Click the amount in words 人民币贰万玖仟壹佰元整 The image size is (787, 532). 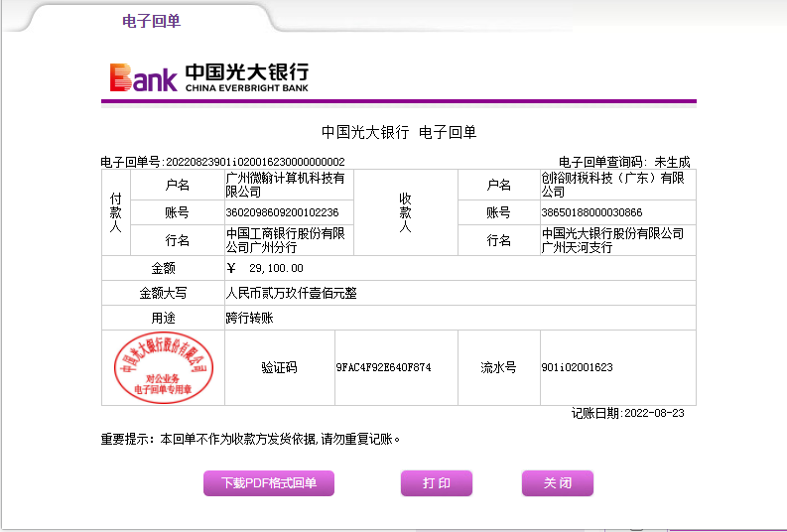(x=291, y=293)
